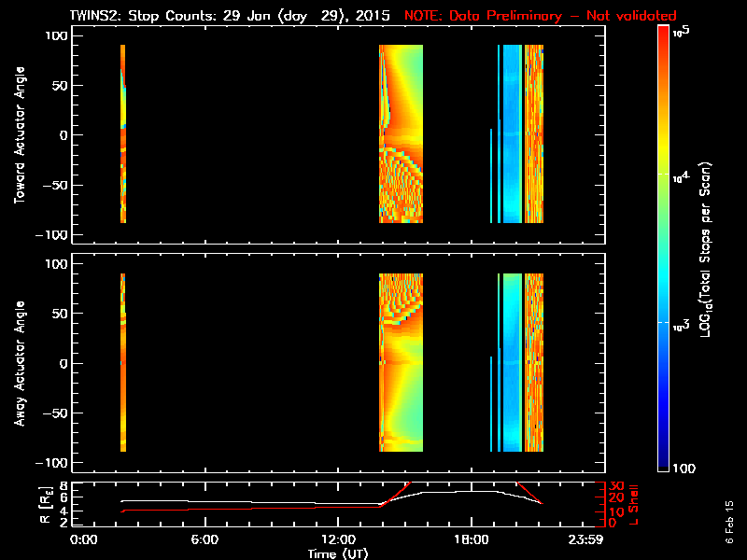Viewport: 747px width, 560px height.
Task: Click the TWINS2 Stop Counts plot title
Action: [x=232, y=16]
